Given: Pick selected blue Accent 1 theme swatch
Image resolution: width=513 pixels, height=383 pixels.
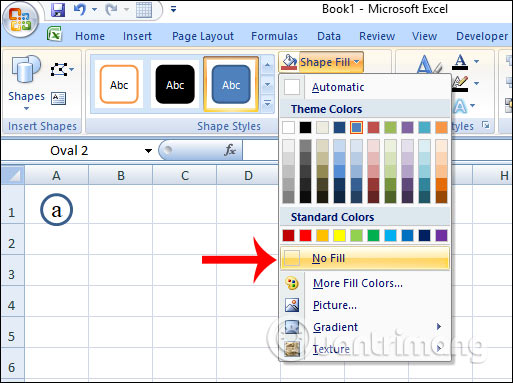Looking at the screenshot, I should point(356,127).
